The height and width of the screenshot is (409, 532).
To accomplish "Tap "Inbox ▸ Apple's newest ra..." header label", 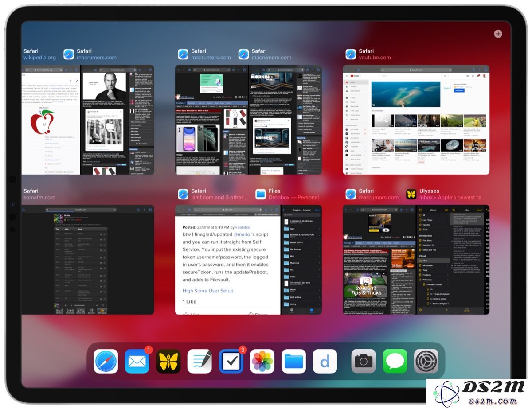I will pyautogui.click(x=453, y=197).
